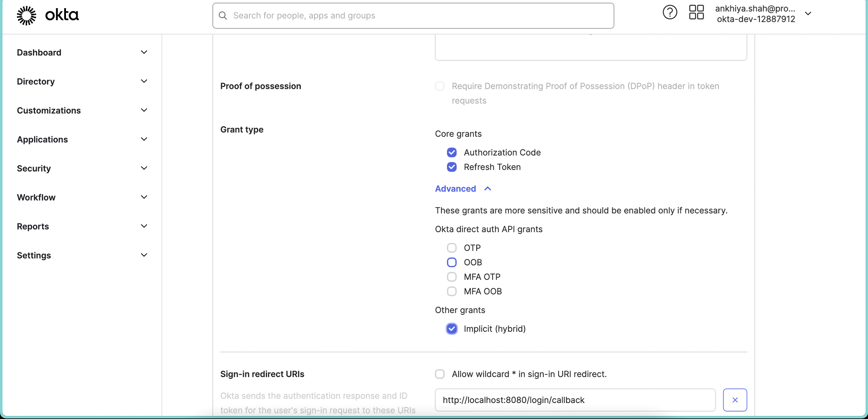Viewport: 868px width, 419px height.
Task: Click the Okta logo icon
Action: [x=27, y=16]
